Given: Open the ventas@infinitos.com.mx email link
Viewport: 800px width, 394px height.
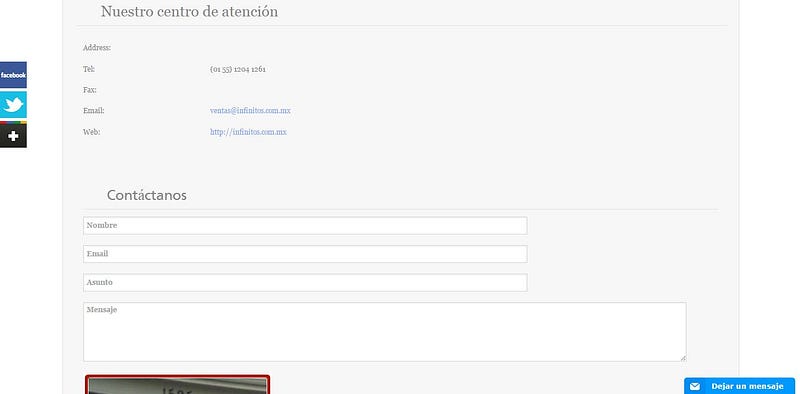Looking at the screenshot, I should (250, 111).
